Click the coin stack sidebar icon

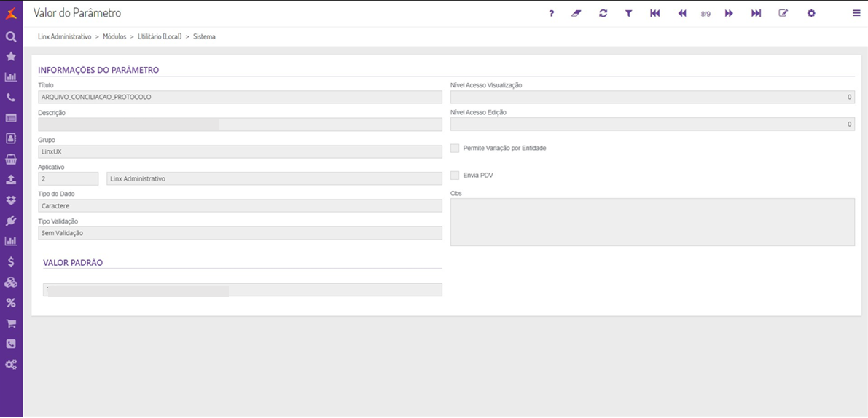(x=10, y=283)
